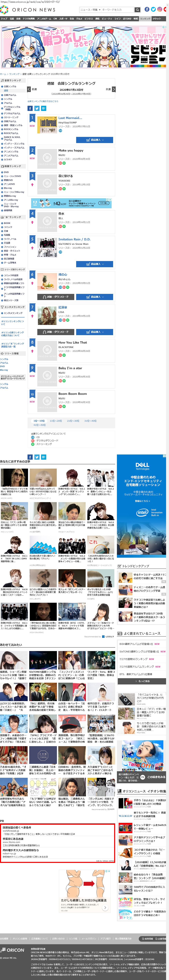Open 裸の心 cover thumbnail
The height and width of the screenshot is (980, 169).
pyautogui.click(x=47, y=282)
